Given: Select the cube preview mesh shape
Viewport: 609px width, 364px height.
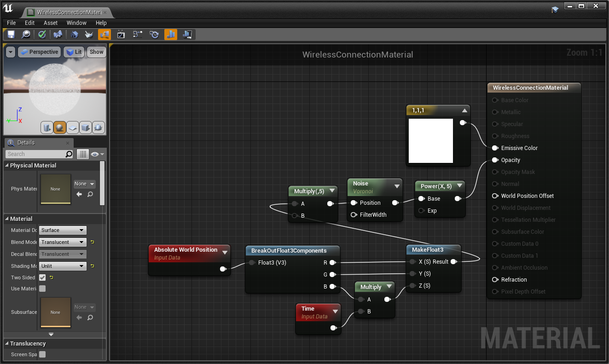Looking at the screenshot, I should pos(86,127).
